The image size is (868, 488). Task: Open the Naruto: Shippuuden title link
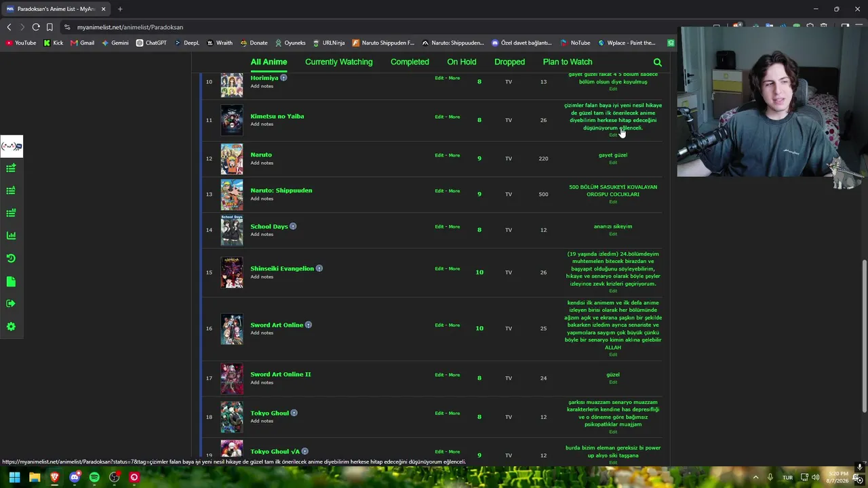[x=281, y=190]
